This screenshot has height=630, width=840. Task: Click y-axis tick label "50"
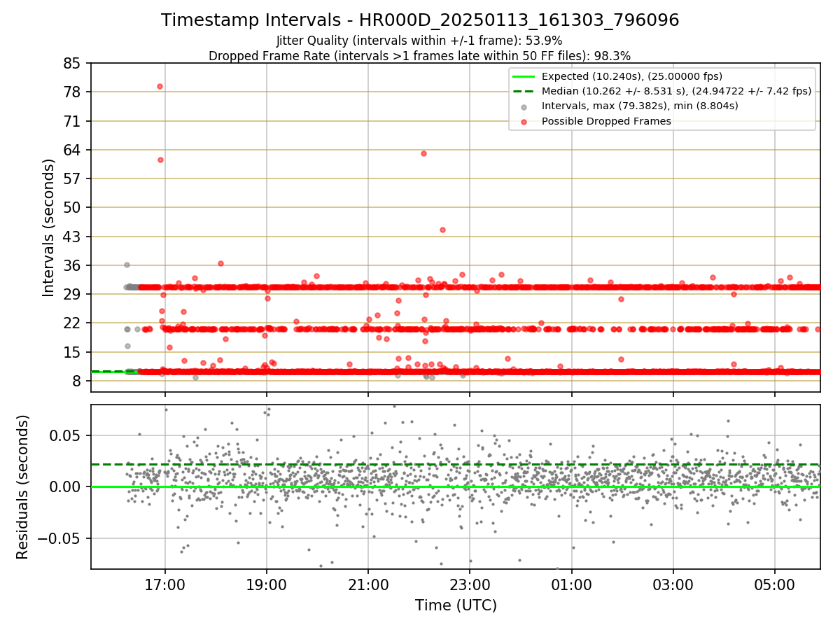pyautogui.click(x=72, y=207)
